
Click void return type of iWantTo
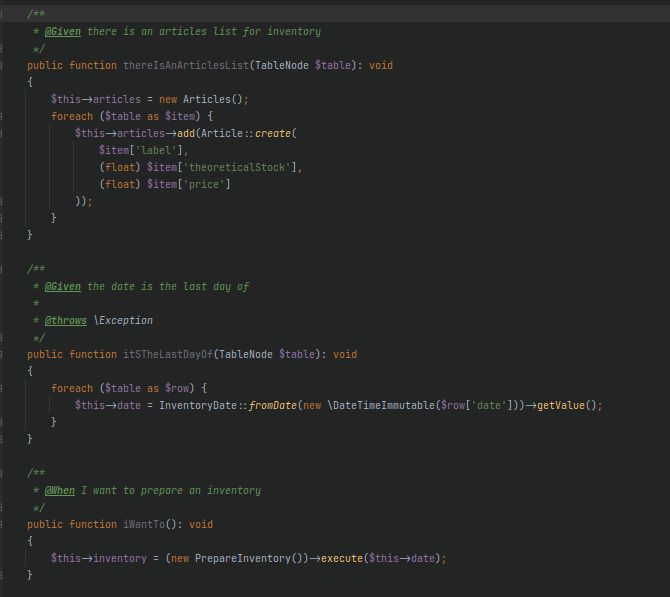pyautogui.click(x=201, y=524)
